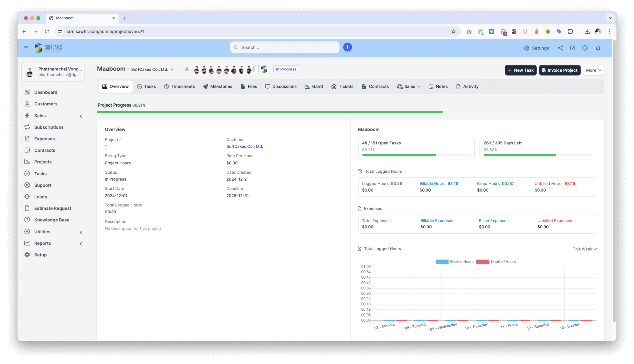
Task: Click the site information icon in address bar
Action: [60, 32]
